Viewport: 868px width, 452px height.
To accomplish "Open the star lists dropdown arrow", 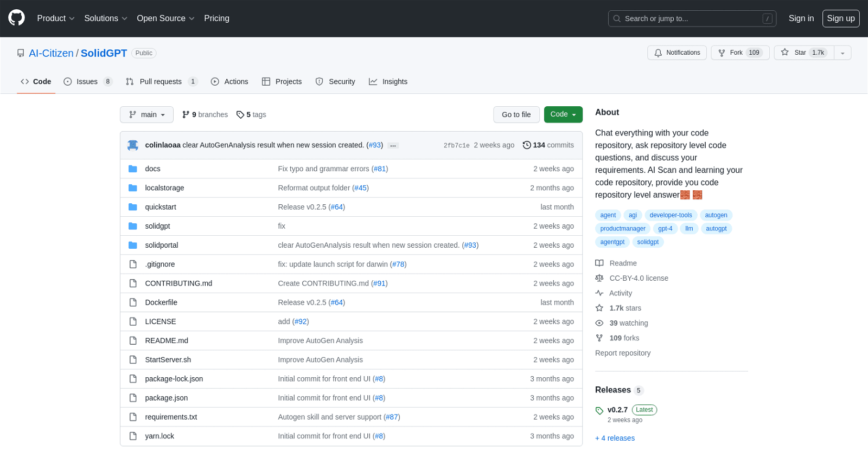I will point(842,53).
